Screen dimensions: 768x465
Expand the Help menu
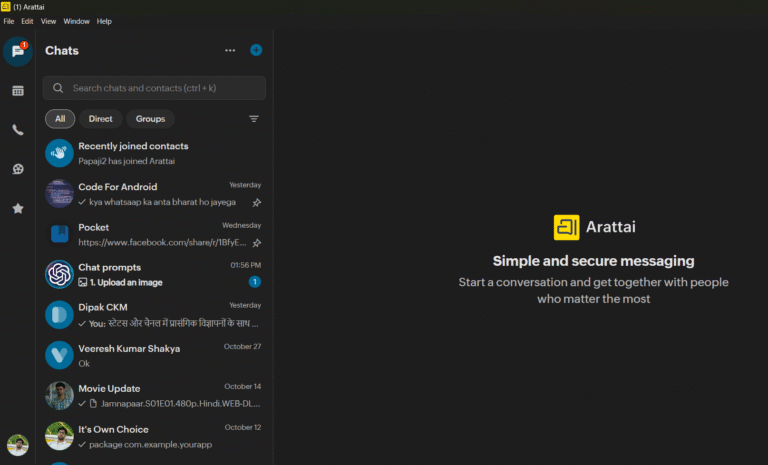[104, 21]
